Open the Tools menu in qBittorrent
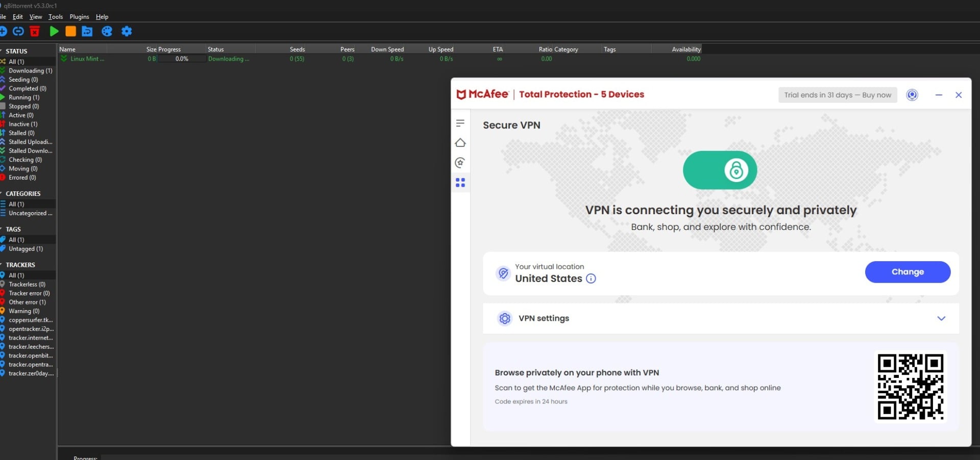This screenshot has height=460, width=980. 56,17
